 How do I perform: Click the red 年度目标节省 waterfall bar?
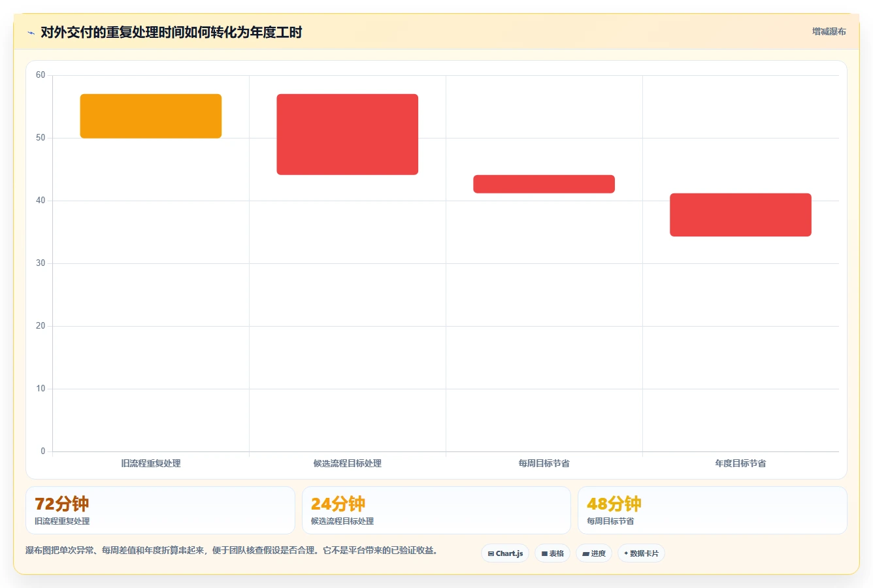740,215
